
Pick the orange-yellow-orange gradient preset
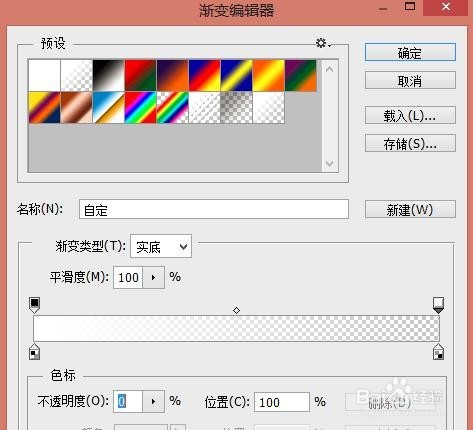coord(269,75)
